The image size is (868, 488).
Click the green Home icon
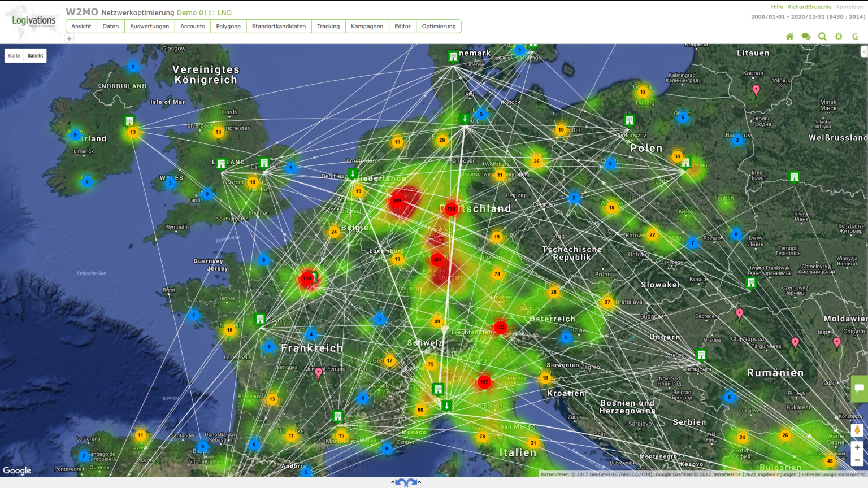(789, 37)
